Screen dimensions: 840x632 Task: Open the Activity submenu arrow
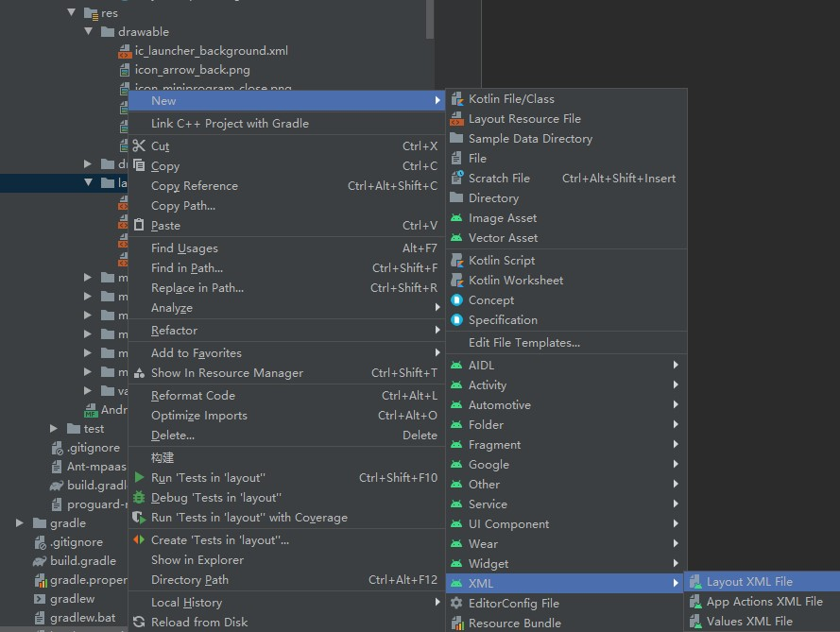[x=677, y=384]
